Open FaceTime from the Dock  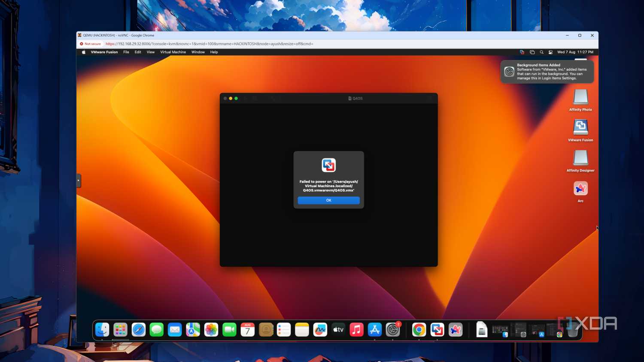pos(229,329)
